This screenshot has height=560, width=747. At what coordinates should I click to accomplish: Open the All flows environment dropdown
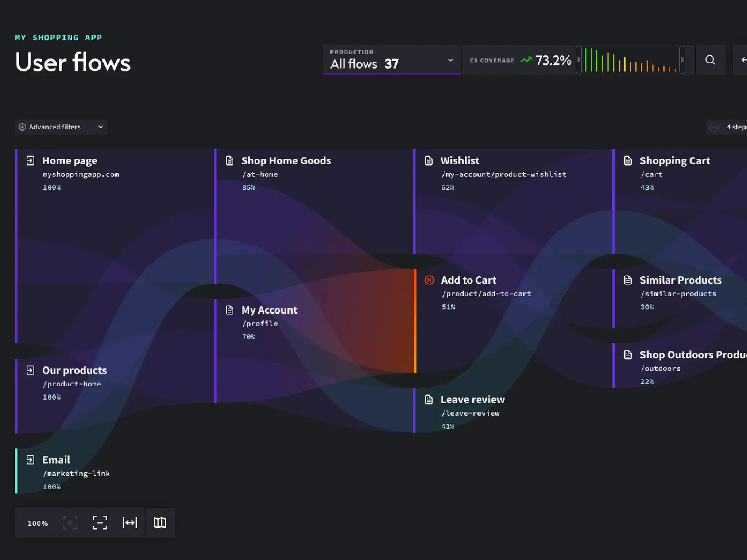tap(392, 60)
